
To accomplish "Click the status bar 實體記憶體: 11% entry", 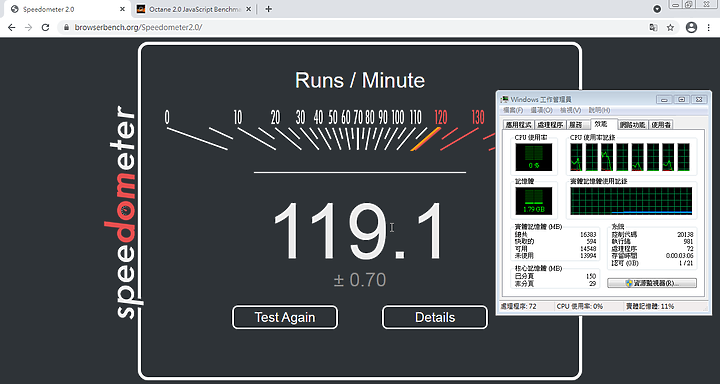I will (x=650, y=306).
